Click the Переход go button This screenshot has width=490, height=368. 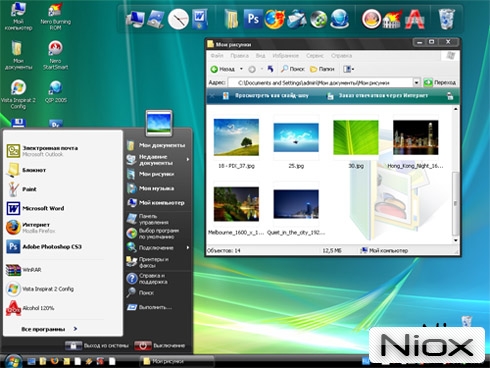coord(440,82)
